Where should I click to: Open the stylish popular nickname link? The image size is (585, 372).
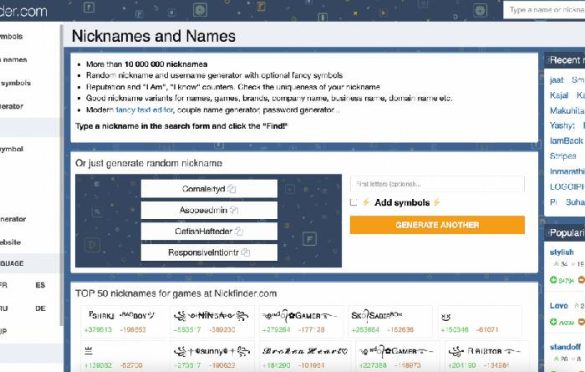(561, 252)
